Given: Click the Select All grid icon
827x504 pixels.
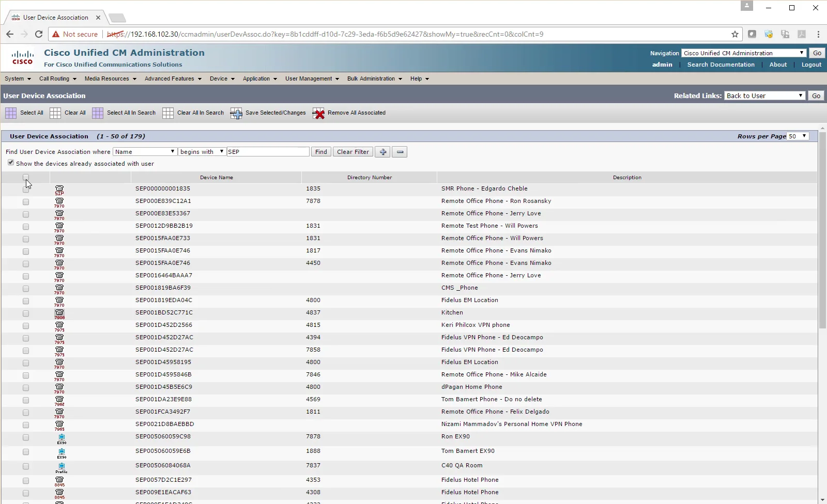Looking at the screenshot, I should (11, 113).
